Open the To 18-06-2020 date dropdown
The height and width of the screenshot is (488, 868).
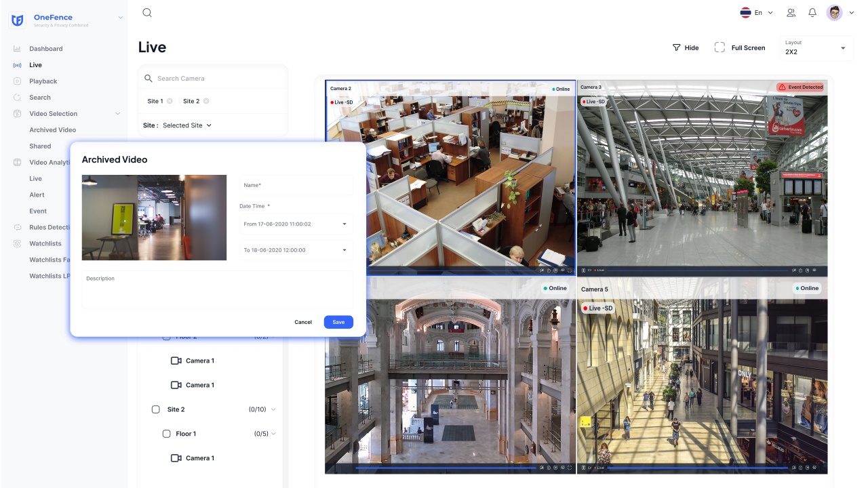click(296, 250)
